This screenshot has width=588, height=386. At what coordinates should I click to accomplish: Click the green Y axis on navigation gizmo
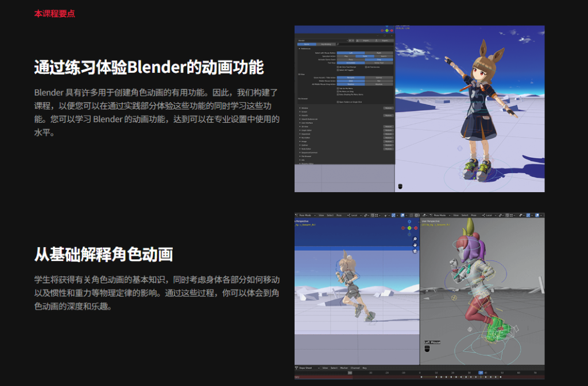click(409, 228)
